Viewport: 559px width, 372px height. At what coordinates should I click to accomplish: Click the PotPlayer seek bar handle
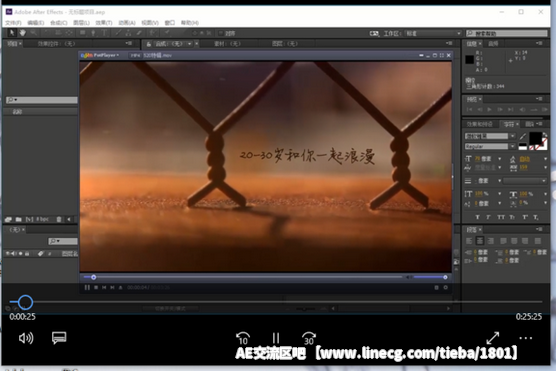point(93,277)
